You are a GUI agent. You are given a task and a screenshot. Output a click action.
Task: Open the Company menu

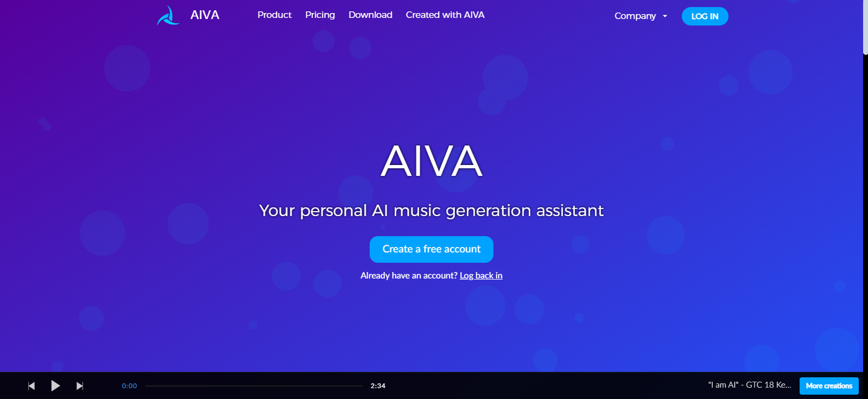(x=635, y=16)
